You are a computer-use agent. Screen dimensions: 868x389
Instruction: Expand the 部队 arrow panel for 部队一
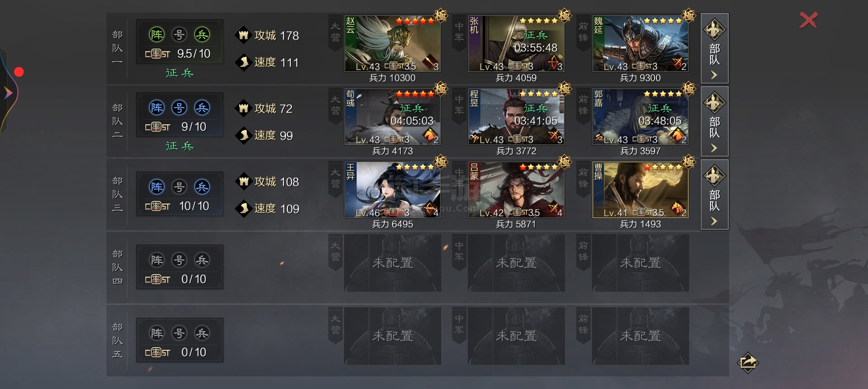point(715,48)
